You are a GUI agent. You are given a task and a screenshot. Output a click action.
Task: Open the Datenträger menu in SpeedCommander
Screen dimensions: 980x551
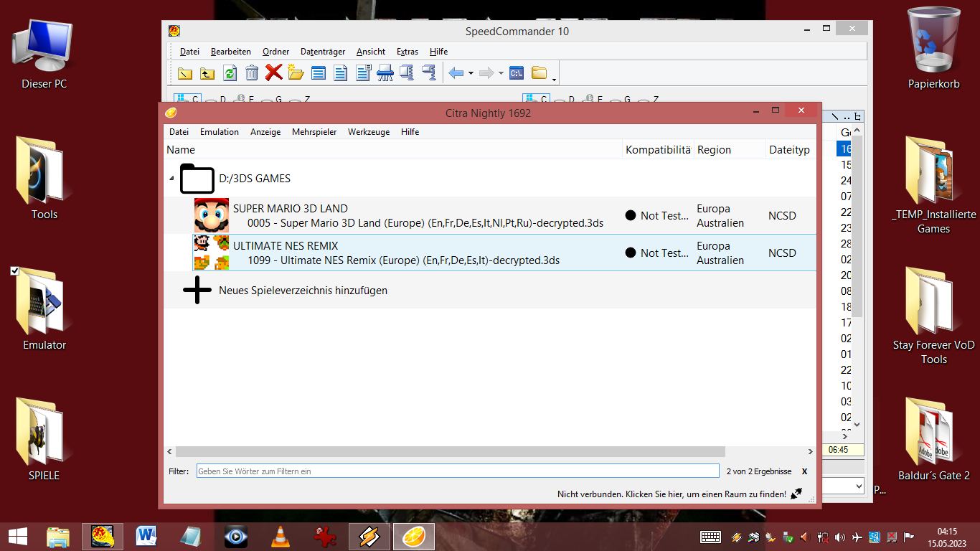(323, 52)
